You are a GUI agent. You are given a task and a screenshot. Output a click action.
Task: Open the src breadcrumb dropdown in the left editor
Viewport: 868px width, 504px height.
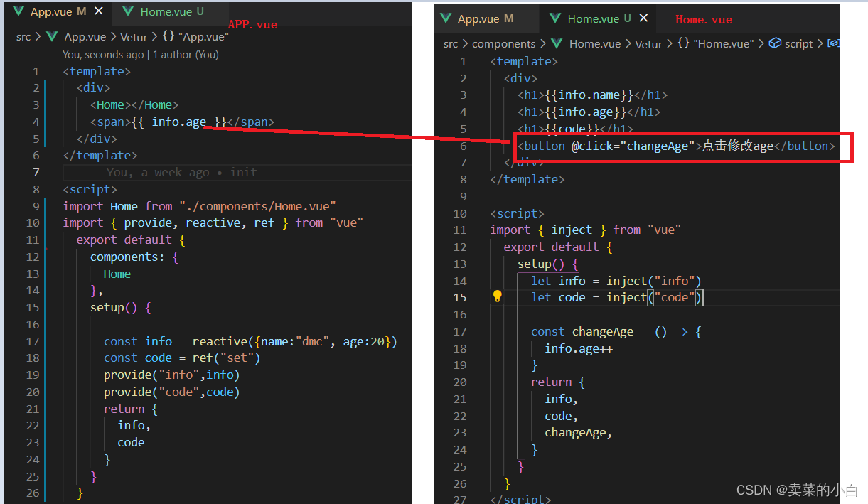23,36
